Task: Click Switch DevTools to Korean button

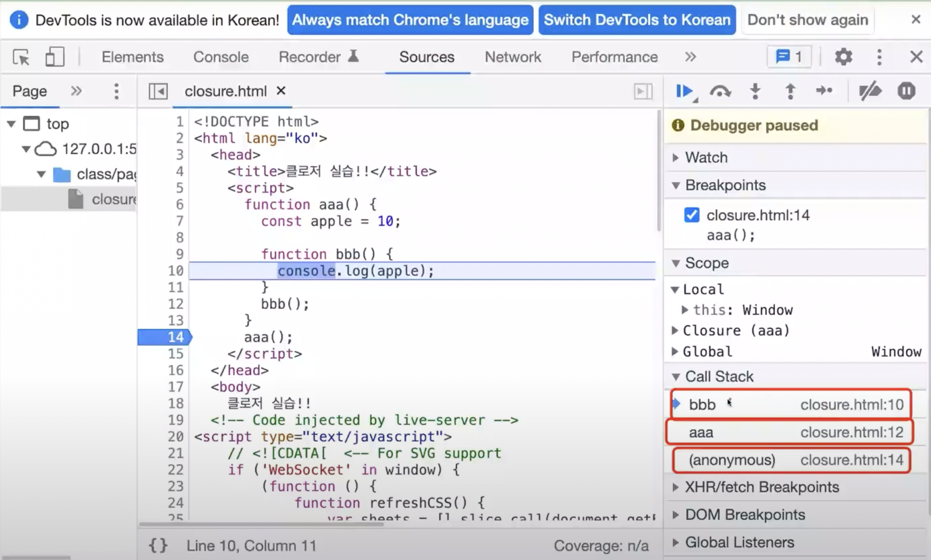Action: pyautogui.click(x=637, y=20)
